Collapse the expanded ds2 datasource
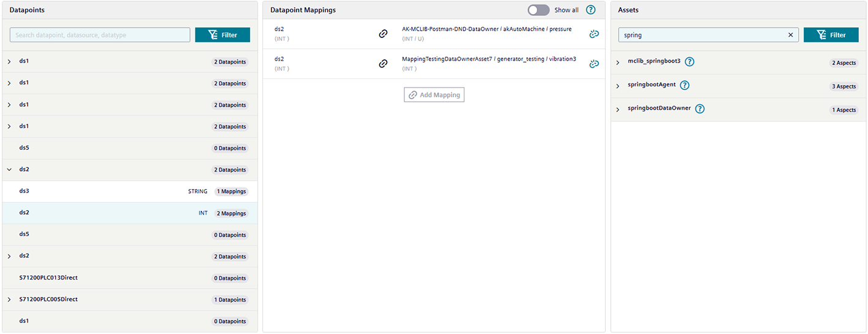The image size is (868, 334). (9, 170)
